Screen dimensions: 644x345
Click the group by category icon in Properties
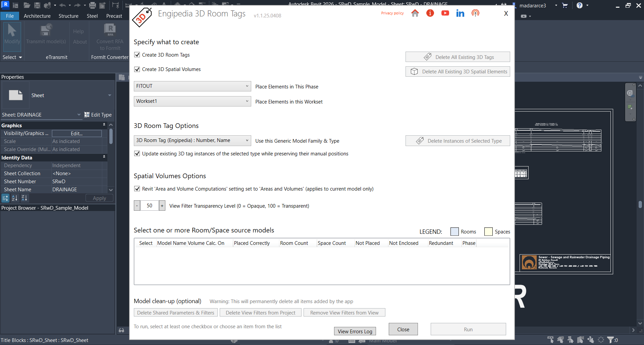coord(5,198)
